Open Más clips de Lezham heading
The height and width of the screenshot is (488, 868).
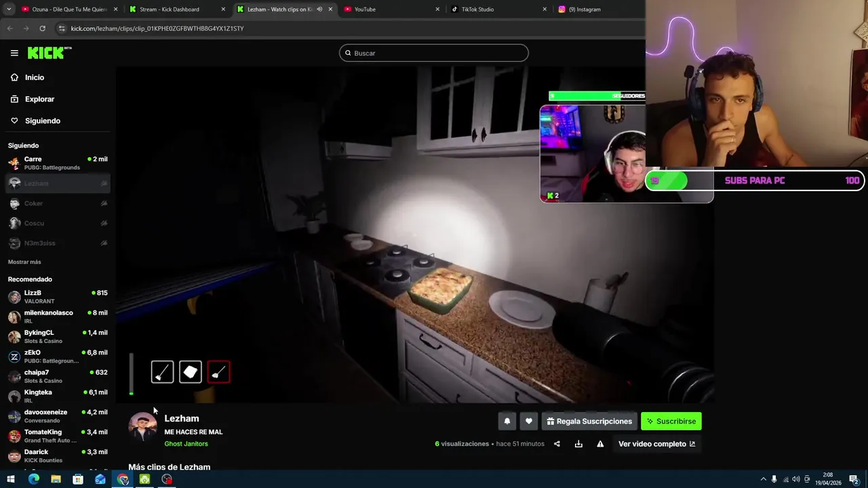[x=170, y=467]
